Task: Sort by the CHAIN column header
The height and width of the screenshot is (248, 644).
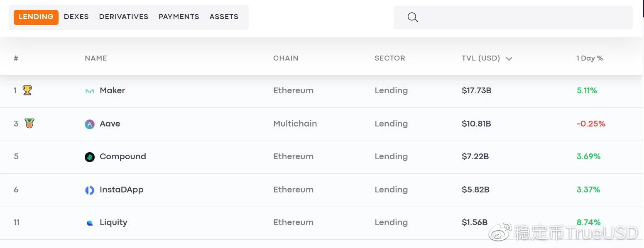Action: tap(286, 58)
